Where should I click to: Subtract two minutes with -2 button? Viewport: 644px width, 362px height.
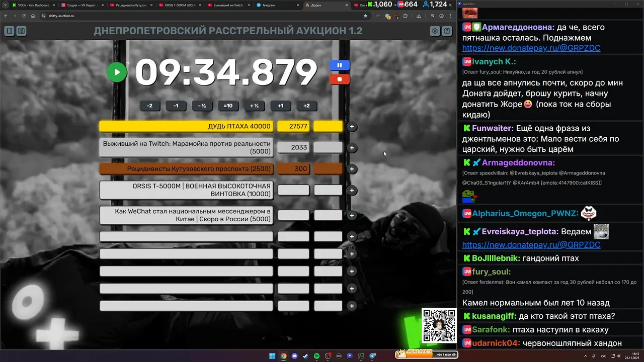[149, 106]
